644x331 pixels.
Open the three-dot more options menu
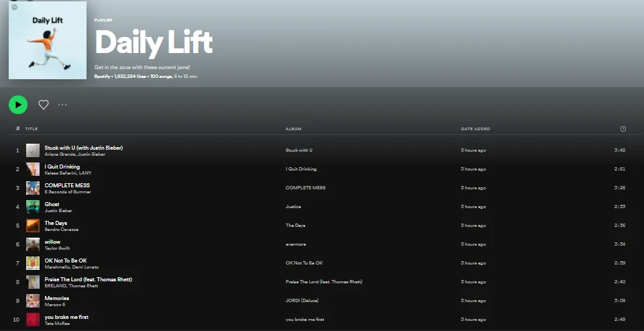click(x=62, y=105)
